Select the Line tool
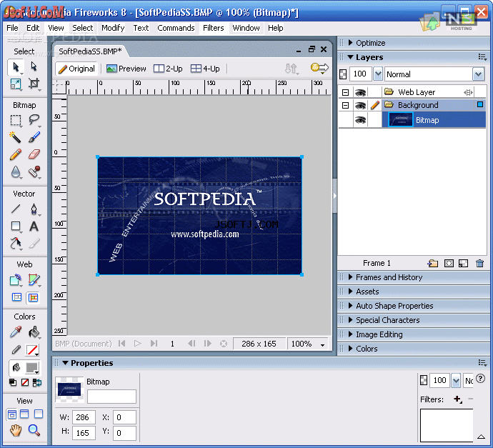 16,209
